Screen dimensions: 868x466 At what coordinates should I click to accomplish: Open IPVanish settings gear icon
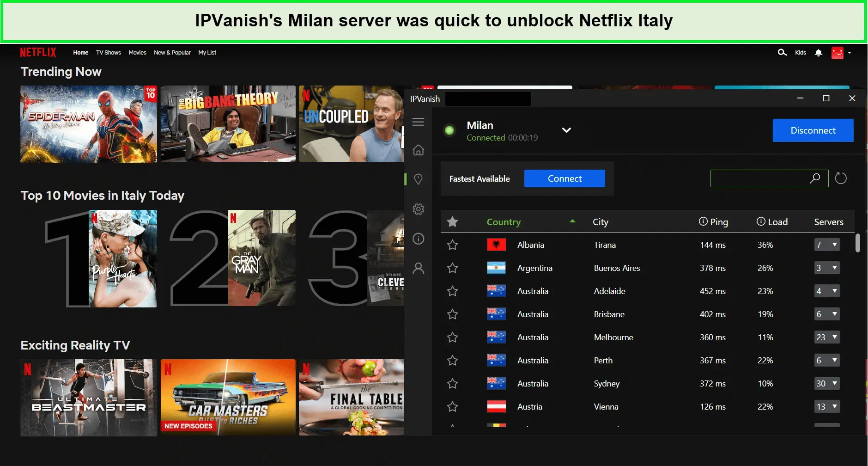pyautogui.click(x=418, y=209)
